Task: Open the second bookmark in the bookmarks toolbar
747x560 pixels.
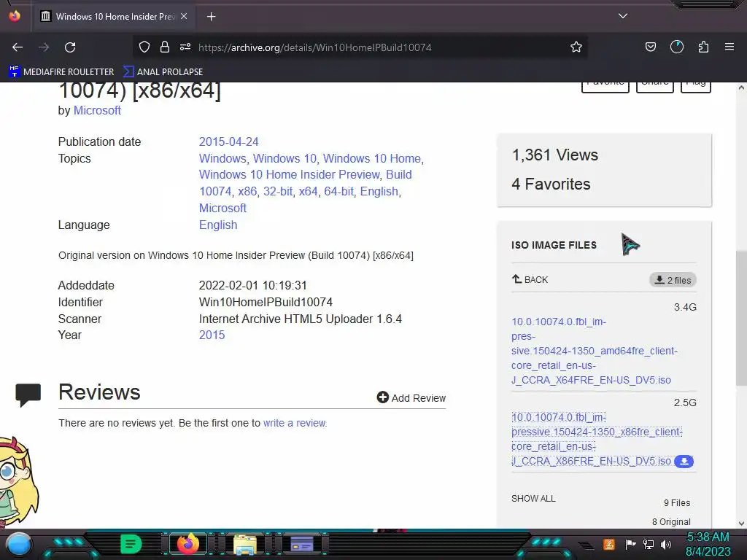Action: pos(163,72)
